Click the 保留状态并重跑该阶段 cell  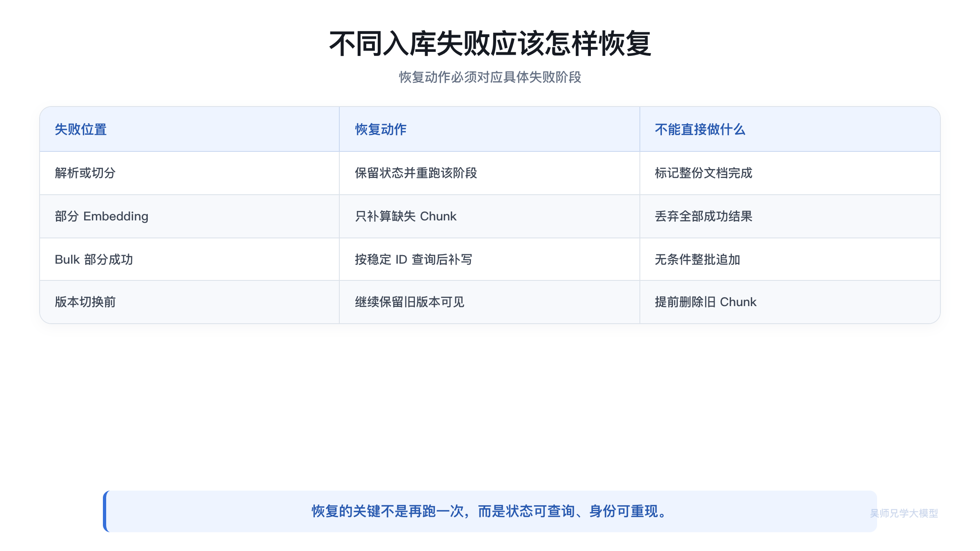(x=490, y=173)
